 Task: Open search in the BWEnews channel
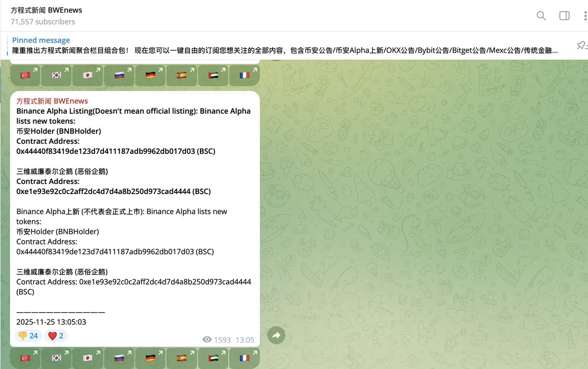tap(541, 16)
